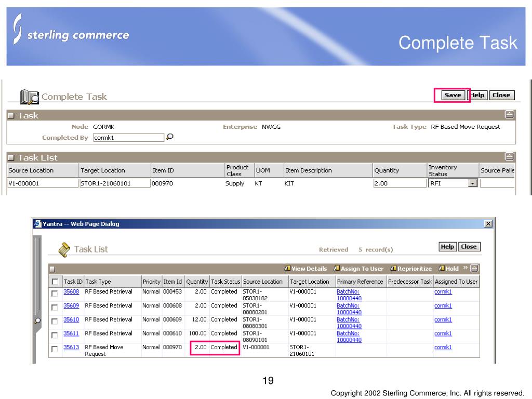Collapse the Task panel with its header icon
This screenshot has width=532, height=399.
coord(509,115)
